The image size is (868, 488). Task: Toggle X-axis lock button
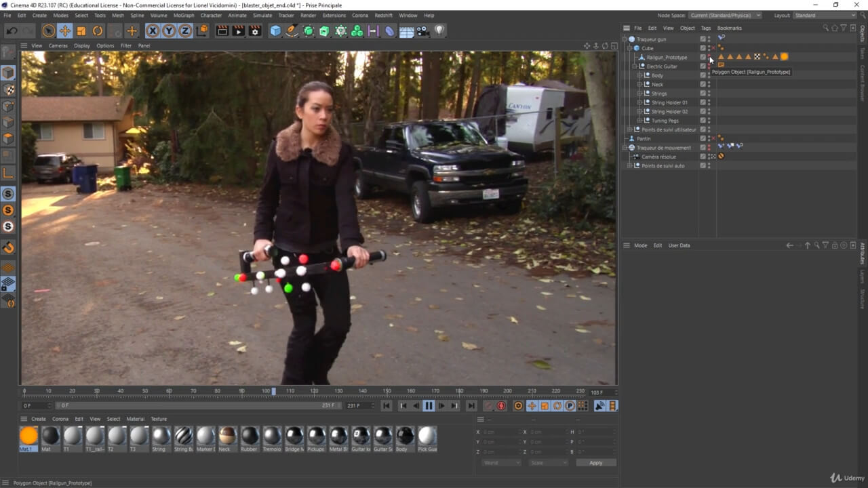(153, 30)
